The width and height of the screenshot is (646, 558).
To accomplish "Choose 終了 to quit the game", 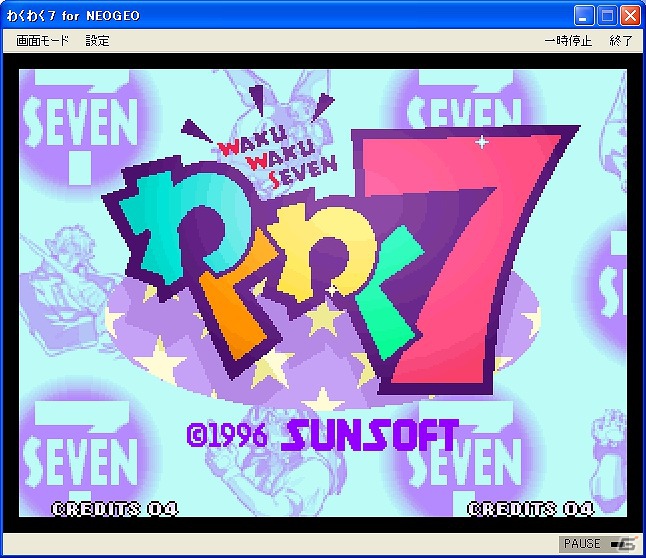I will point(621,40).
